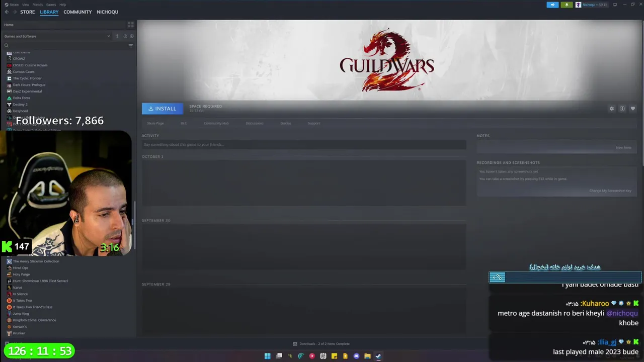Open the Downloads status bar
Image resolution: width=644 pixels, height=362 pixels.
(322, 344)
